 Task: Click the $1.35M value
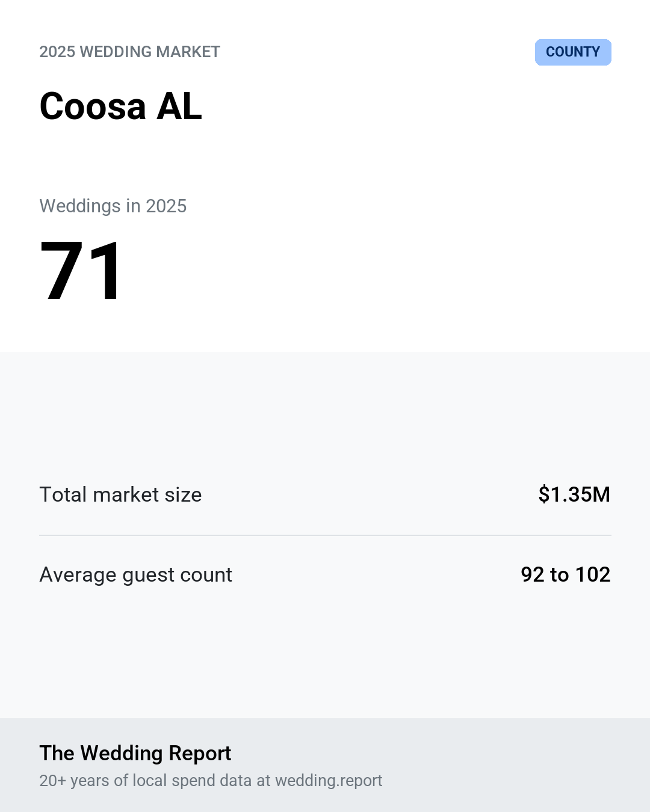[x=574, y=494]
